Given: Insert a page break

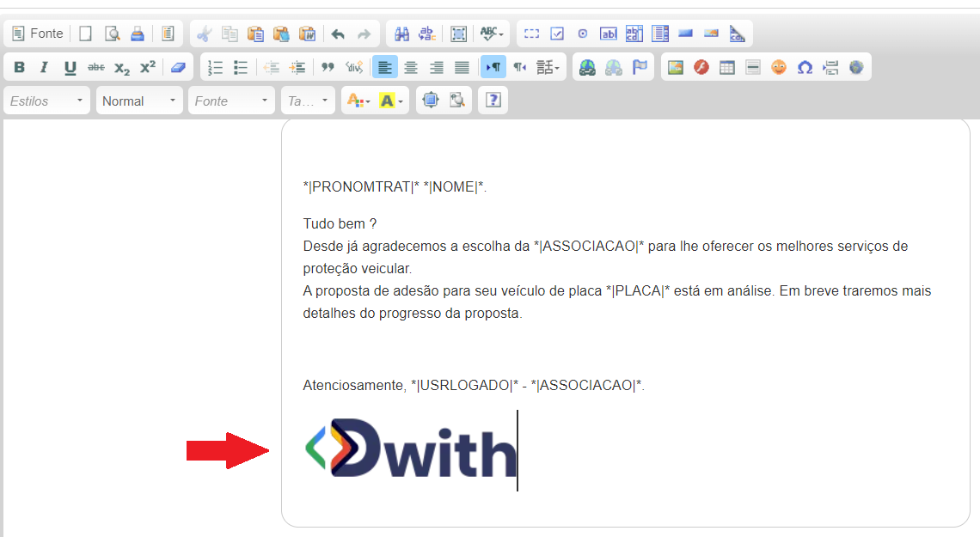Looking at the screenshot, I should [x=830, y=67].
